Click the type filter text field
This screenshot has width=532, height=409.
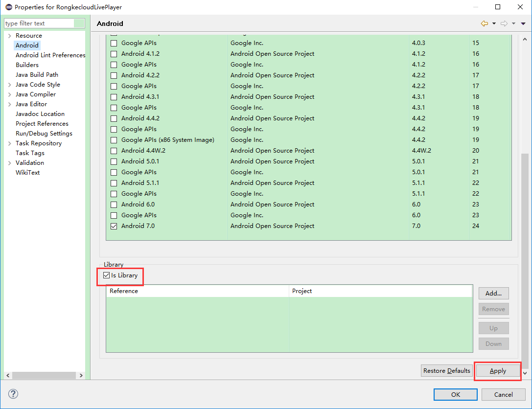[x=39, y=23]
